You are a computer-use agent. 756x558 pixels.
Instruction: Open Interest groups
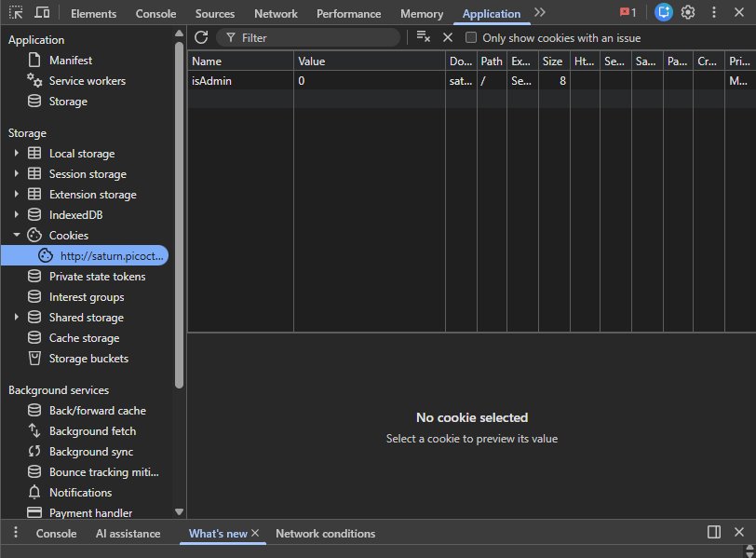tap(87, 297)
